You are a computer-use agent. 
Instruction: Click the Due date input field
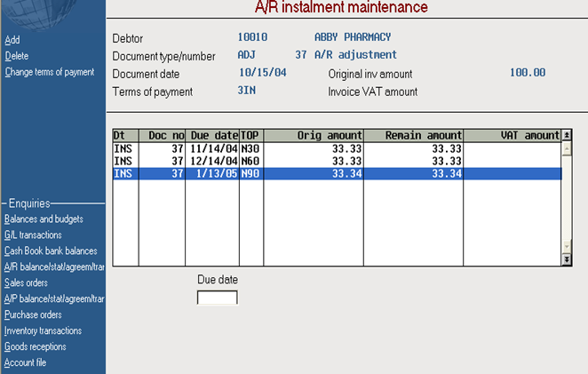[x=217, y=298]
